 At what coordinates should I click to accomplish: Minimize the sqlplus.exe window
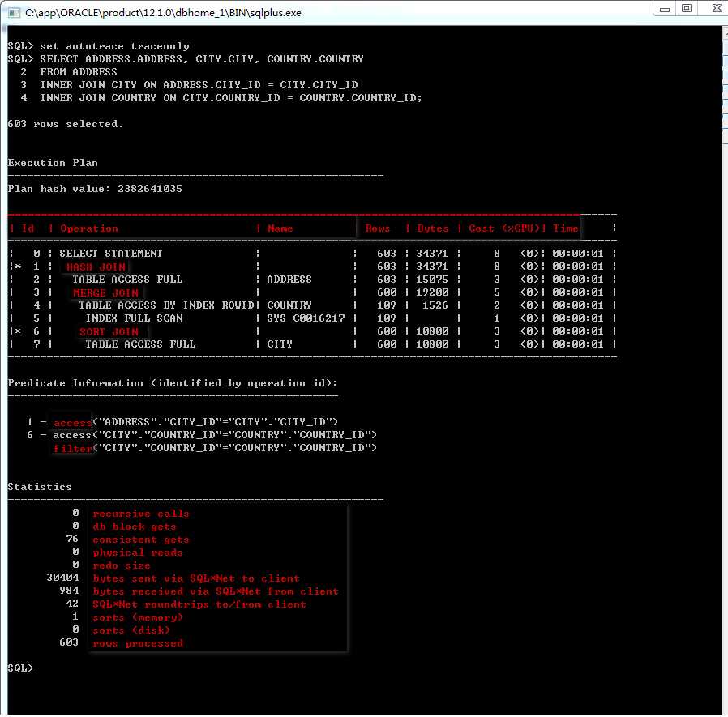tap(665, 9)
